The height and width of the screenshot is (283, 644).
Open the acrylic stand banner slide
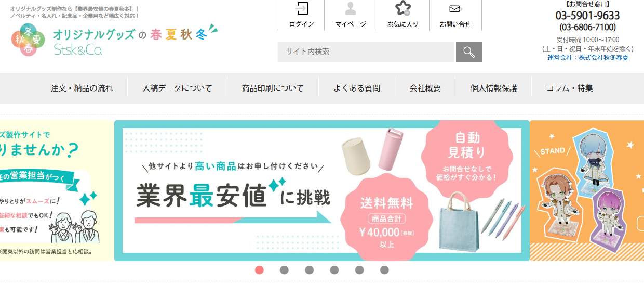point(587,190)
